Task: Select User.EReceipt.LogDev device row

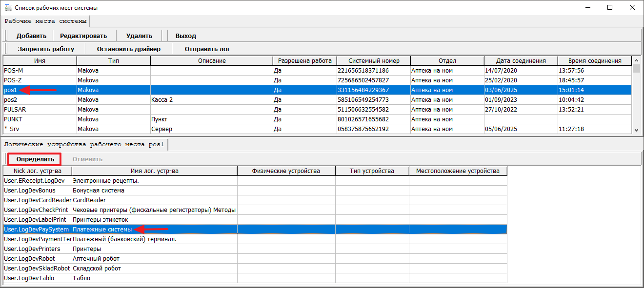Action: [255, 181]
